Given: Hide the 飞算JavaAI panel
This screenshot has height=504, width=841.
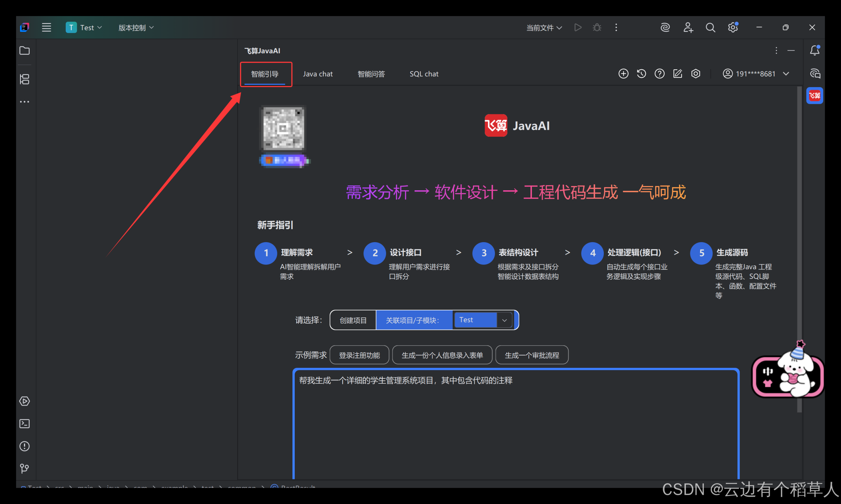Looking at the screenshot, I should tap(791, 51).
